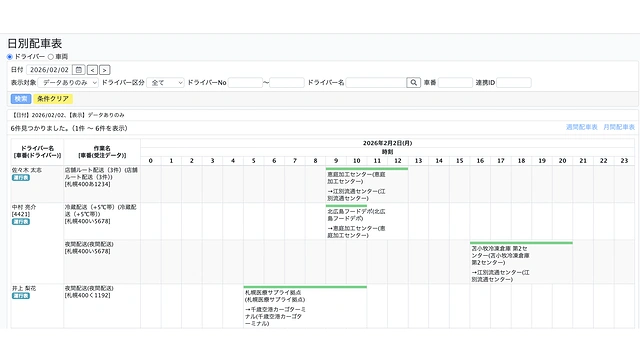Click the 作業名 column header
The height and width of the screenshot is (362, 640).
click(102, 152)
